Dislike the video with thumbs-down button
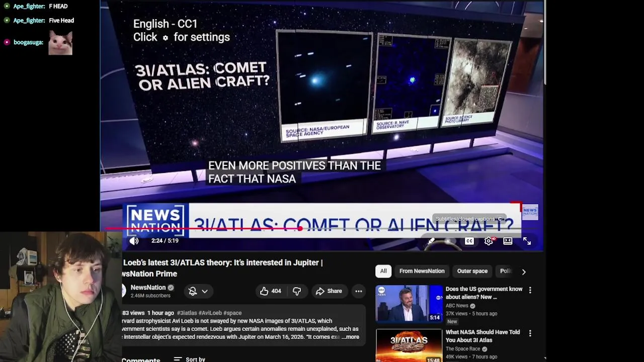This screenshot has height=362, width=644. 297,291
